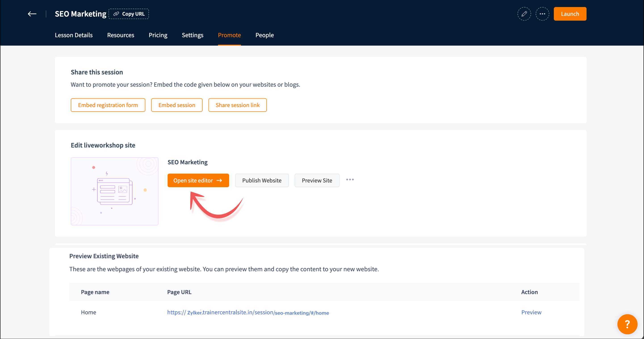Click Share session link button
This screenshot has width=644, height=339.
tap(237, 105)
